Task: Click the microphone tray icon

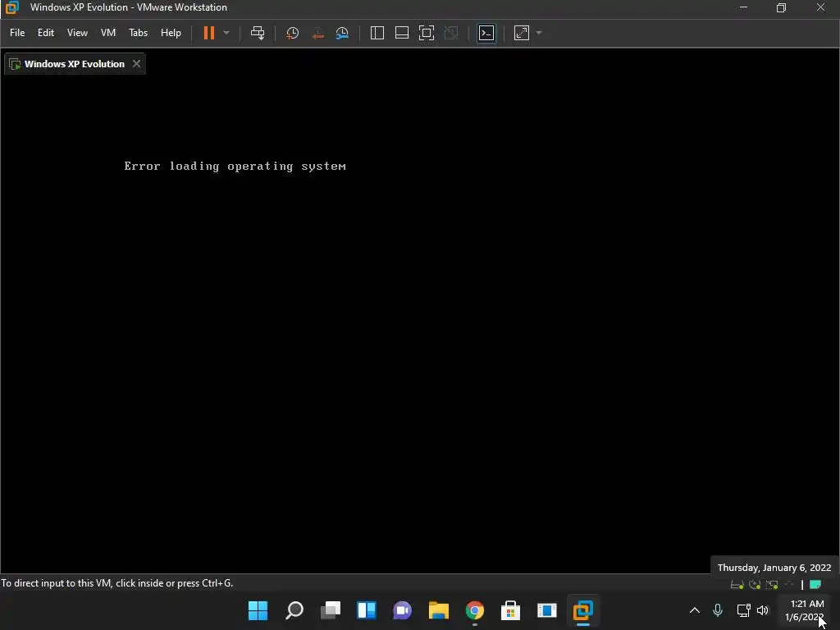Action: (x=718, y=610)
